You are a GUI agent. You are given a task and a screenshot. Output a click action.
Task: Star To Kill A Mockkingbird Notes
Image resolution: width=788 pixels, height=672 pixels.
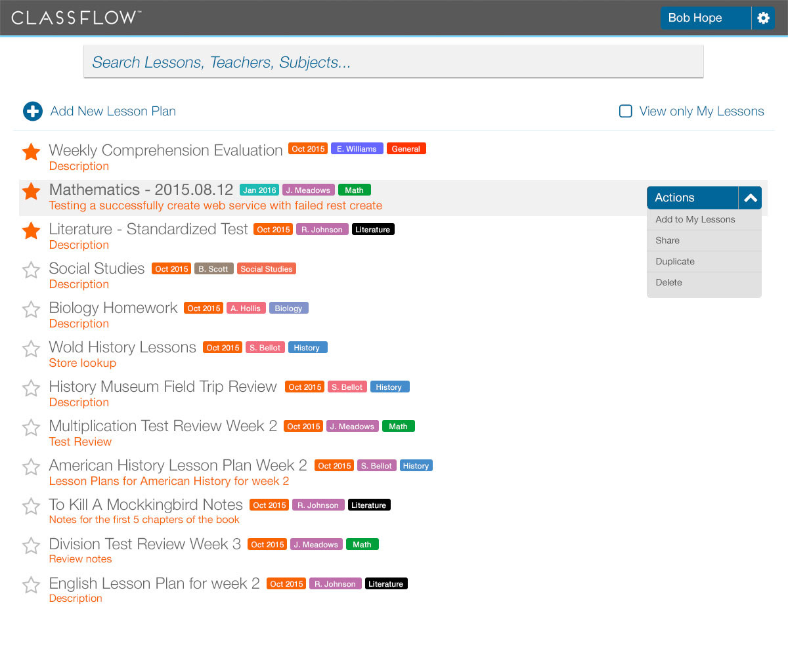[32, 506]
